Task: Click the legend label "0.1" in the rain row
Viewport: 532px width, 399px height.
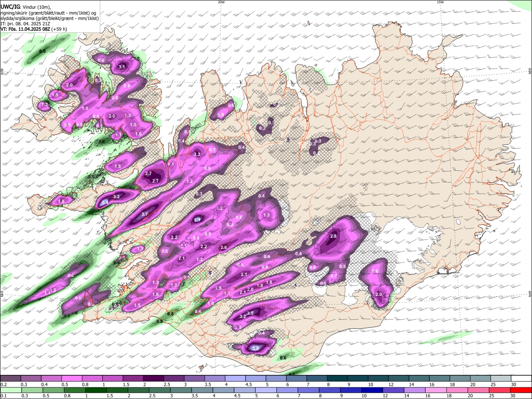Action: click(x=4, y=396)
